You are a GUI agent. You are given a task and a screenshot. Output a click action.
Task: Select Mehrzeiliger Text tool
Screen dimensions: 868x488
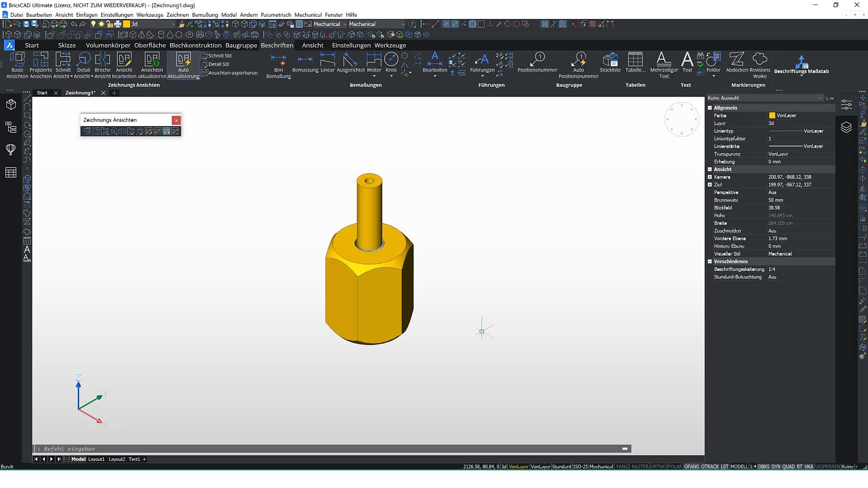pos(664,65)
